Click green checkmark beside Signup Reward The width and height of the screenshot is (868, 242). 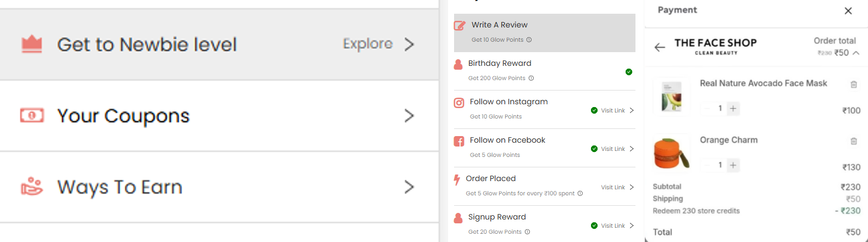594,226
